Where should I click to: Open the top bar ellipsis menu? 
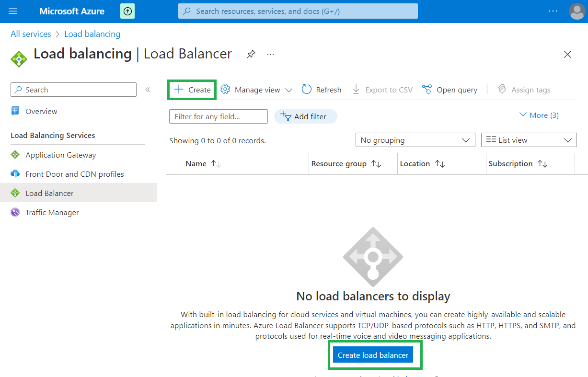(553, 11)
